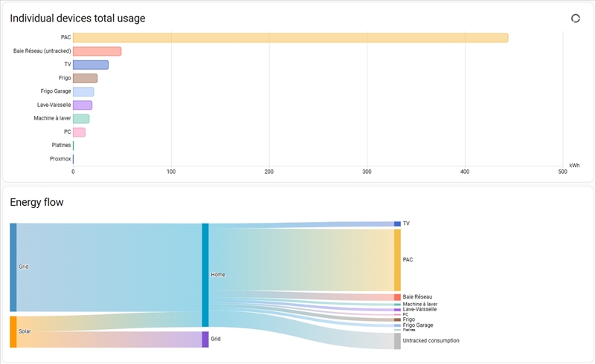Select the Lave-Vaisselle usage bar
Image resolution: width=595 pixels, height=364 pixels.
click(83, 105)
